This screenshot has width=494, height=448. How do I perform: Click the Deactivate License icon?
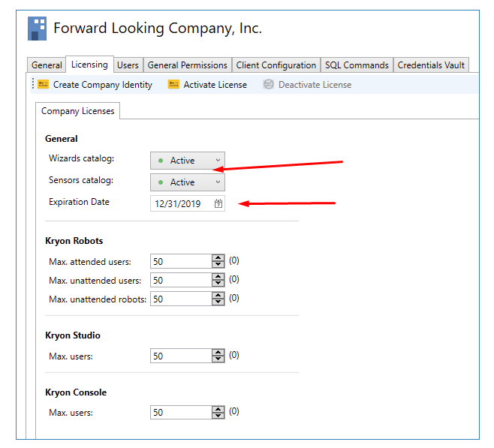[x=269, y=85]
